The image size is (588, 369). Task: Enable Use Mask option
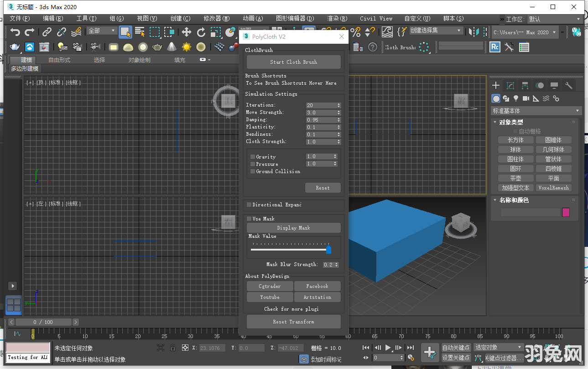click(x=249, y=218)
